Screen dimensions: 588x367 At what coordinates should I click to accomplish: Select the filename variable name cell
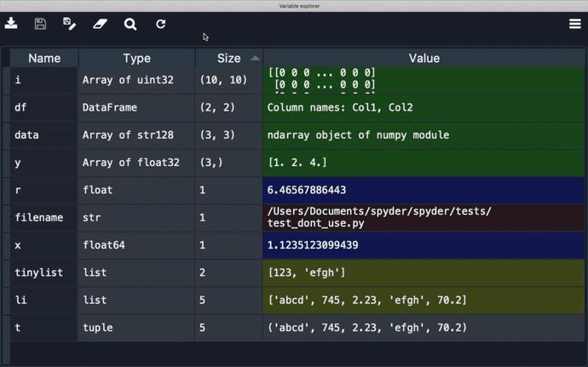tap(43, 217)
